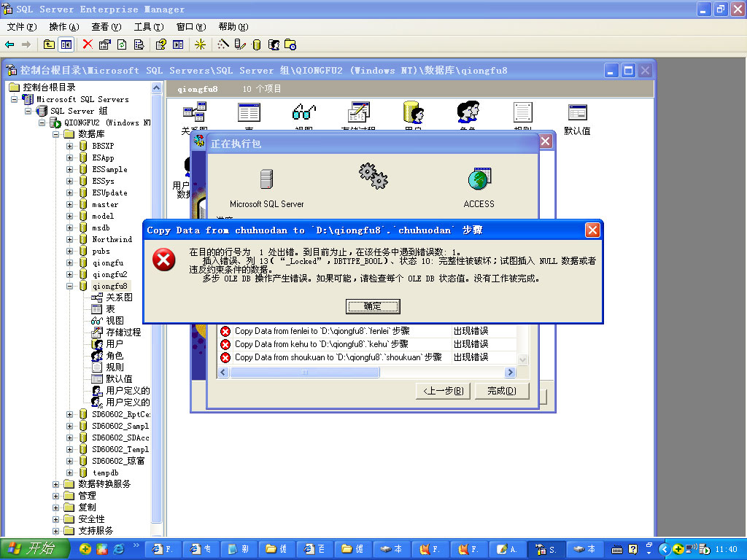The height and width of the screenshot is (560, 747).
Task: Click the Up one level folder icon
Action: tap(49, 44)
